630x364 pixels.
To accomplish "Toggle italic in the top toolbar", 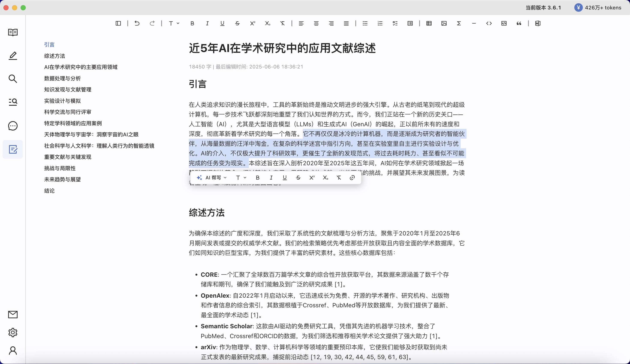I will pos(207,23).
